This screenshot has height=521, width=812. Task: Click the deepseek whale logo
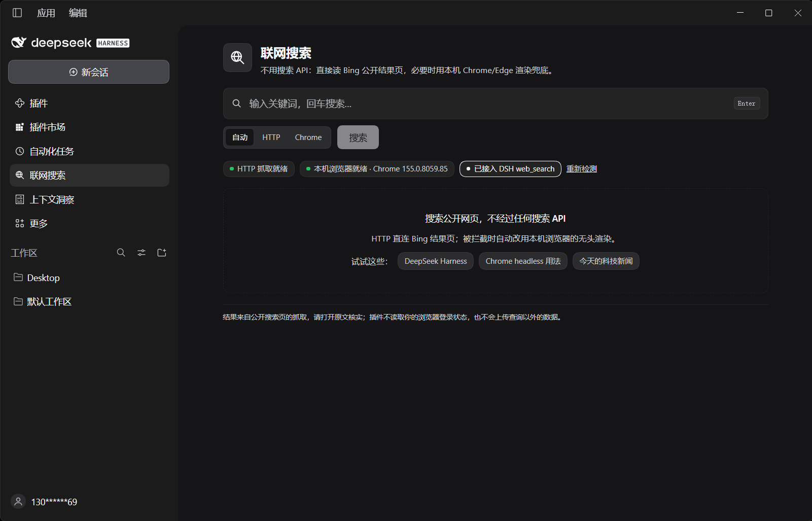pyautogui.click(x=19, y=43)
